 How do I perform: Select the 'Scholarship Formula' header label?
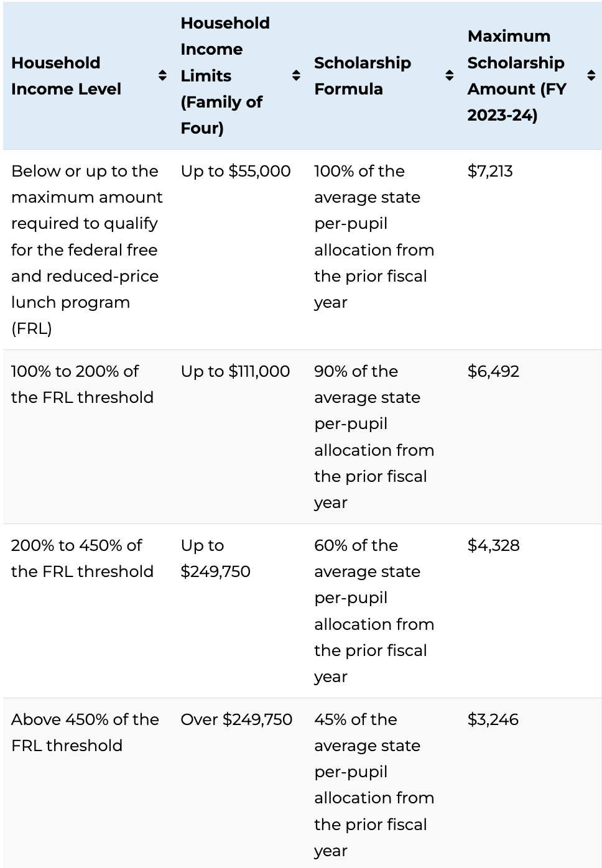coord(362,76)
